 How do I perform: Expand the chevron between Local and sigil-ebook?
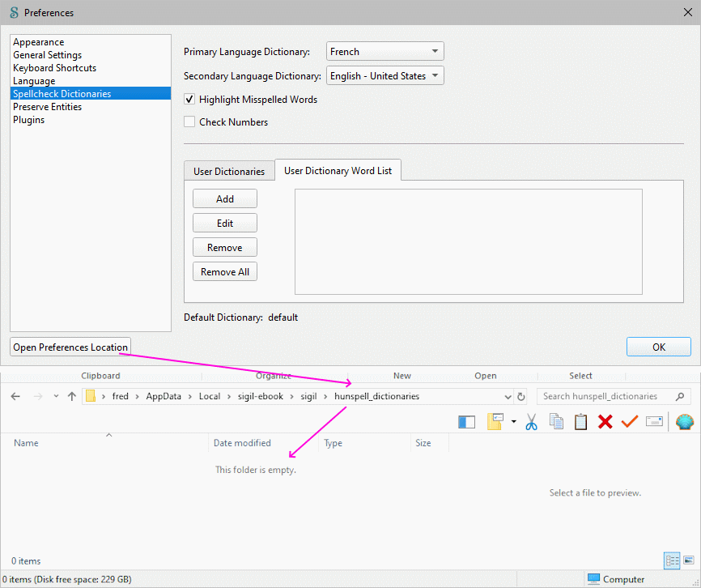pyautogui.click(x=228, y=397)
